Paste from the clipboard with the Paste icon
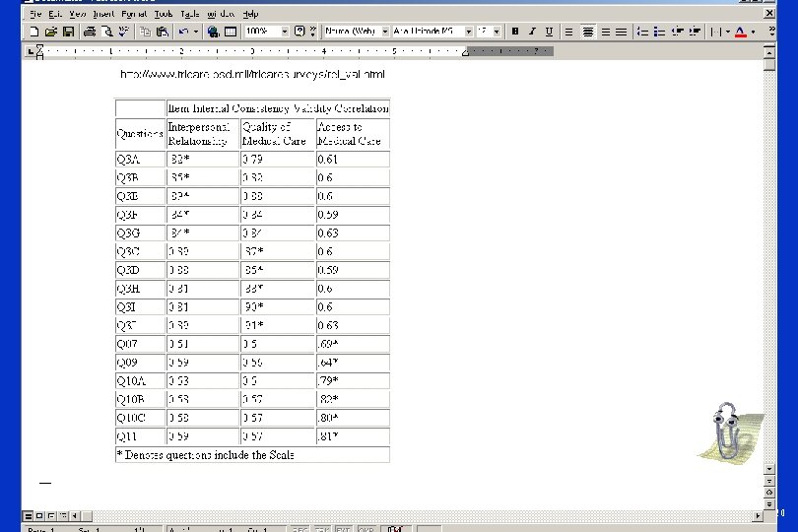Viewport: 798px width, 532px height. coord(163,32)
